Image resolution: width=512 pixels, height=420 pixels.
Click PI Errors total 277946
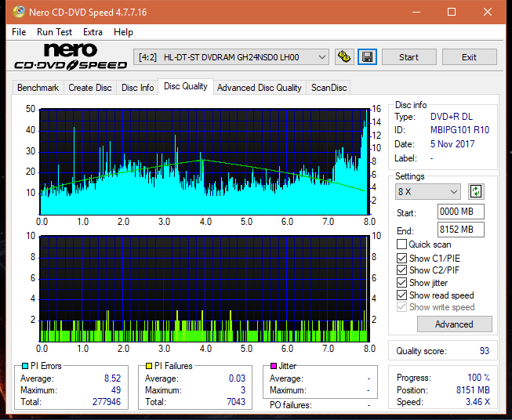click(107, 402)
